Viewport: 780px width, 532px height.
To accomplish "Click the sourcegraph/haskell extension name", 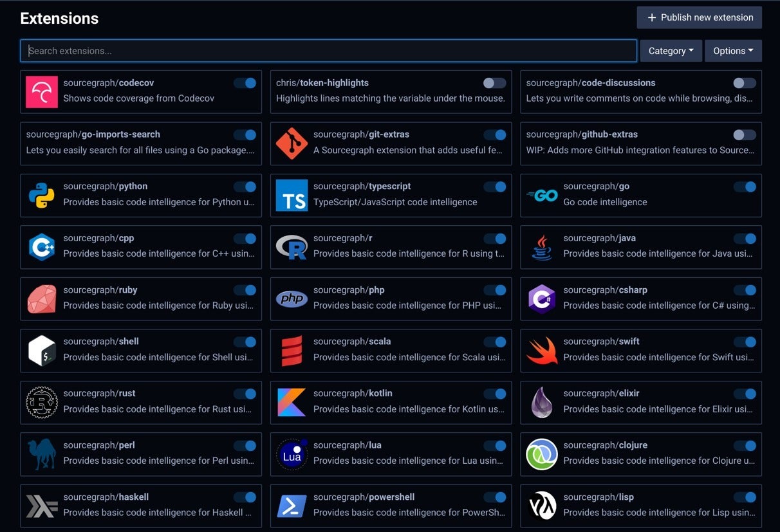I will tap(106, 497).
